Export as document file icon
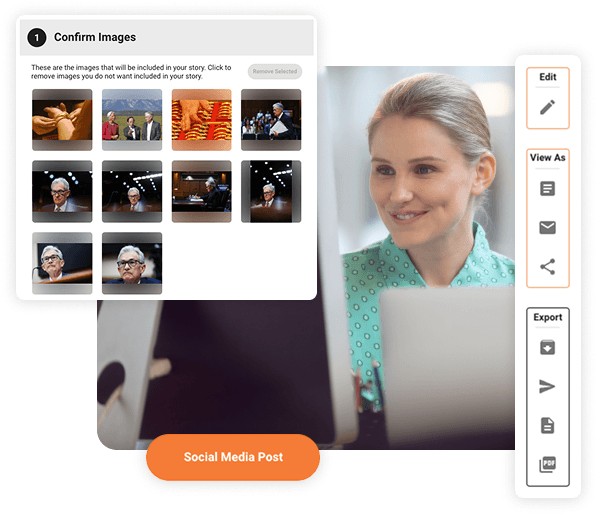Image resolution: width=597 pixels, height=515 pixels. click(547, 426)
